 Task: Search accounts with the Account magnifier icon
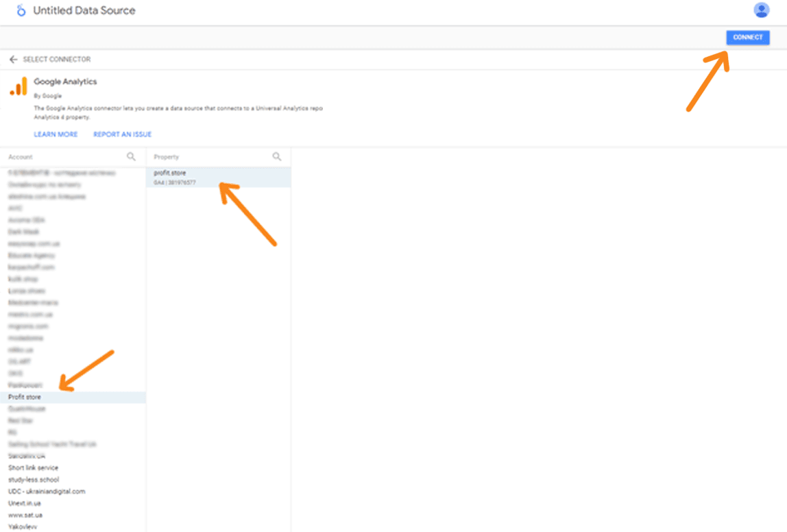pos(131,156)
